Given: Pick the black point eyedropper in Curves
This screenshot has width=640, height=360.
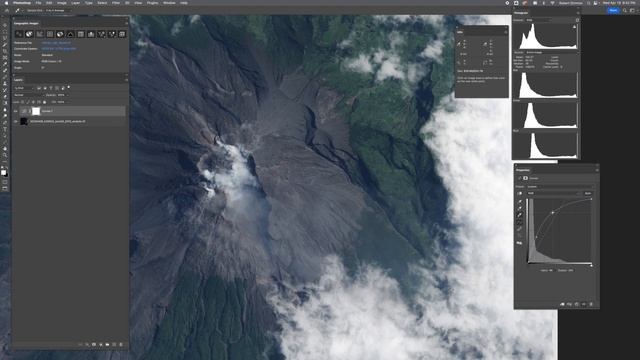Looking at the screenshot, I should [520, 202].
